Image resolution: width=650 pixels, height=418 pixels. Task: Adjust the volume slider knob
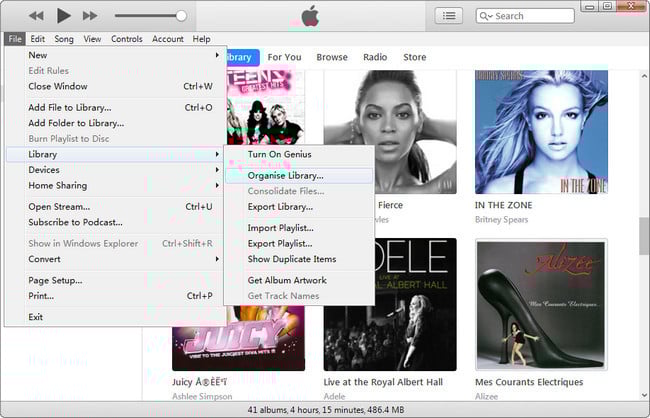(181, 16)
